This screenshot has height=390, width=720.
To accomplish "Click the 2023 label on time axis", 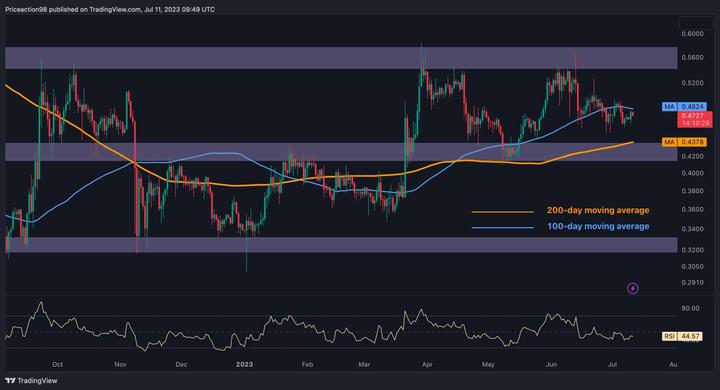I will (x=244, y=364).
